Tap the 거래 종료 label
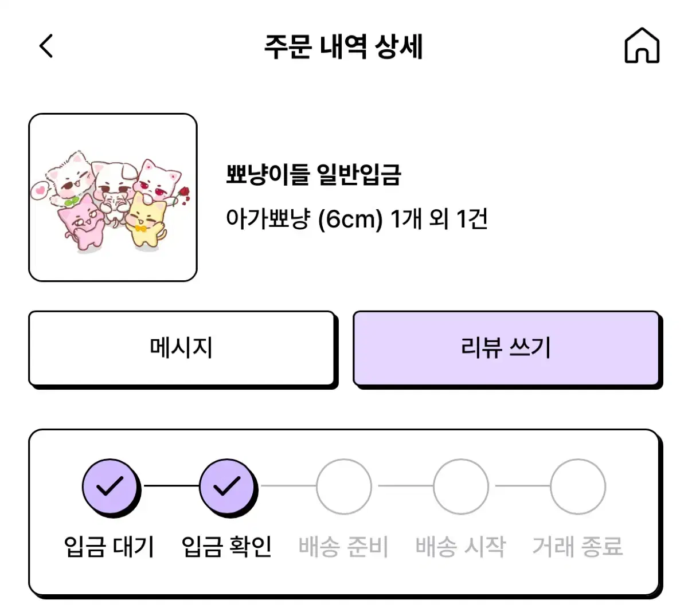Viewport: 688px width, 616px height. 577,547
